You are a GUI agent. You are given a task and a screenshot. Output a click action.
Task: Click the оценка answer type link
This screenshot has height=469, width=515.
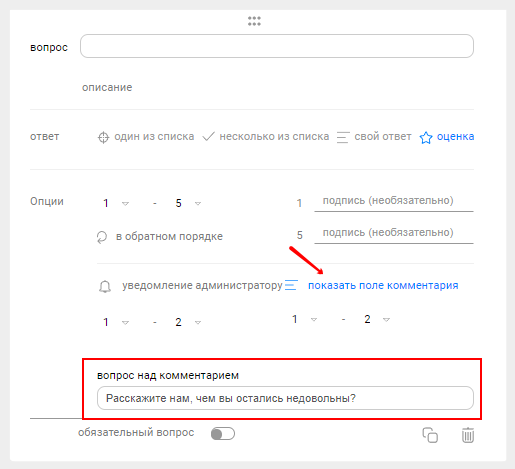pos(455,136)
